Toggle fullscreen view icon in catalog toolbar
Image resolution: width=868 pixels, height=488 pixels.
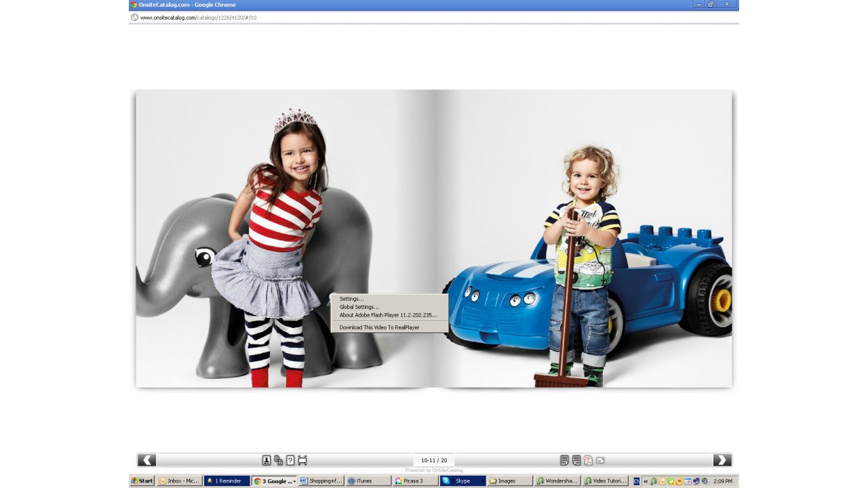coord(302,460)
